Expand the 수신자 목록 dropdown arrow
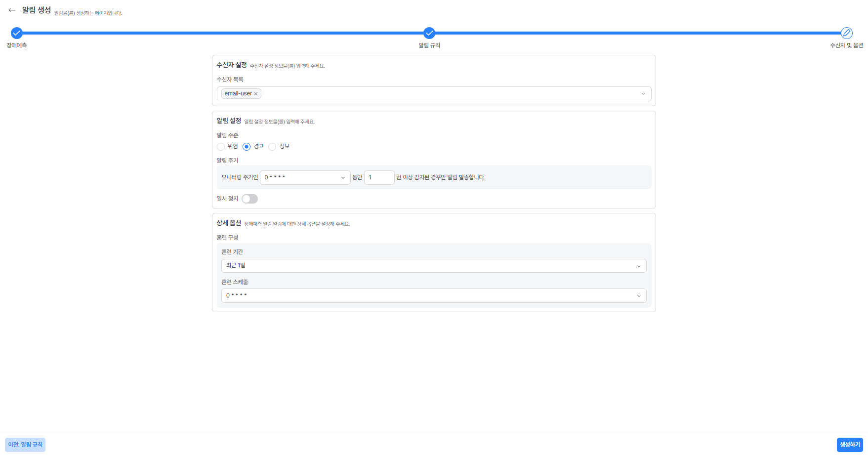 click(x=643, y=94)
